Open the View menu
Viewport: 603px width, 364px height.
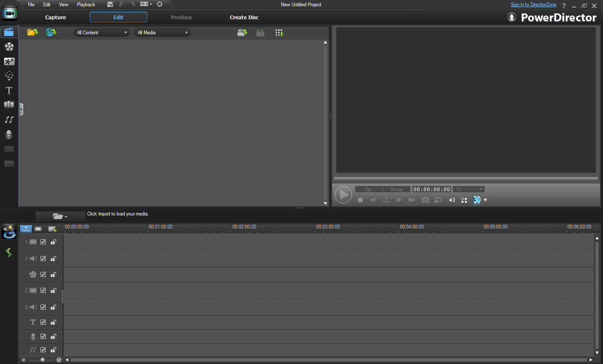coord(64,5)
